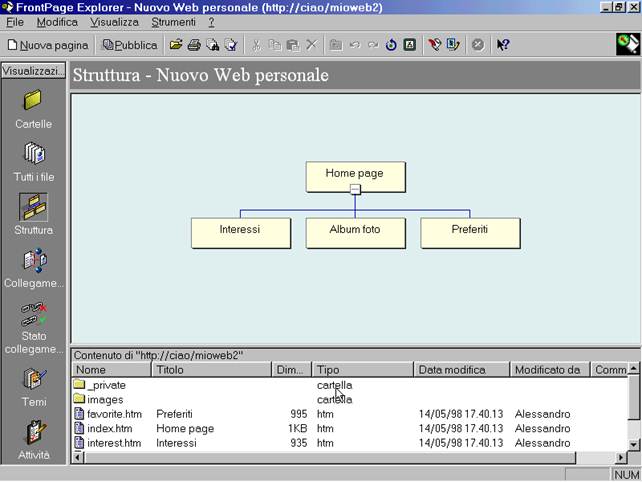Sort by Nome column header
The image size is (642, 482).
pos(111,370)
